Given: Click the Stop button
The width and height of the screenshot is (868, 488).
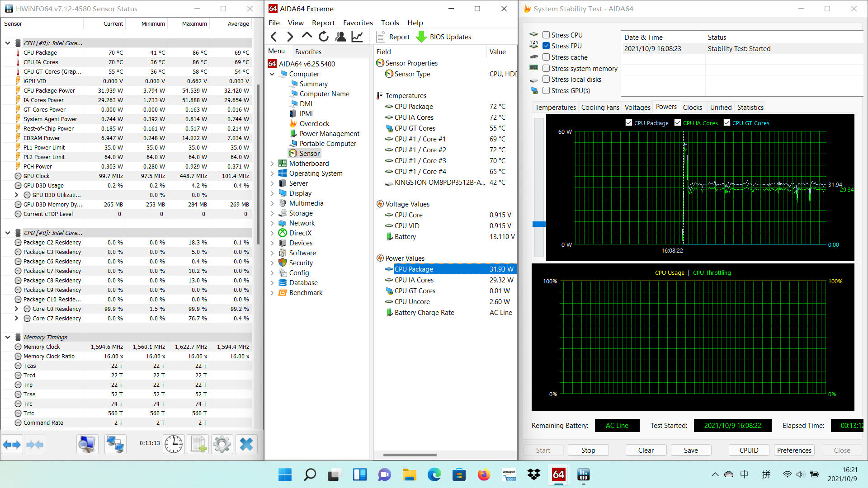Looking at the screenshot, I should click(588, 450).
